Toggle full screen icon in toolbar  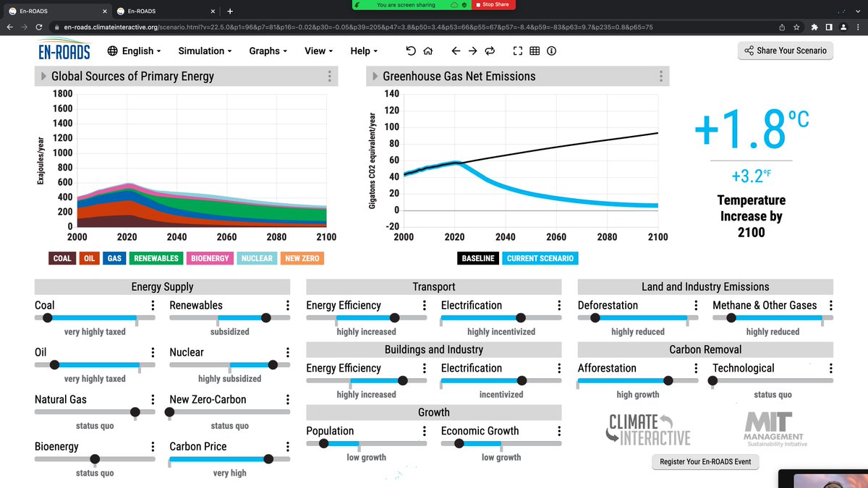click(517, 51)
